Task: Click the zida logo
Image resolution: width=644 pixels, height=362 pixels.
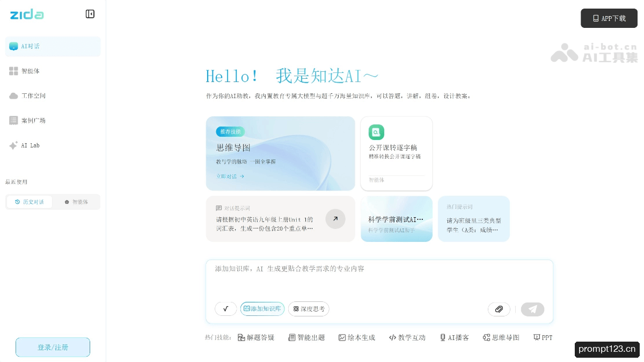Action: 27,14
